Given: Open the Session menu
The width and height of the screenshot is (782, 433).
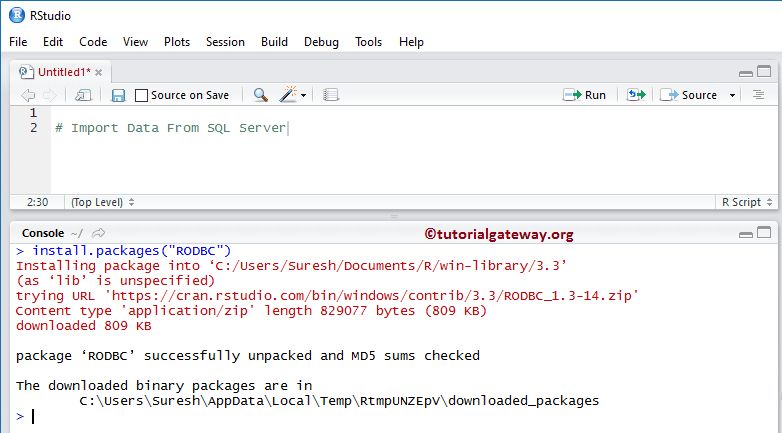Looking at the screenshot, I should 225,42.
